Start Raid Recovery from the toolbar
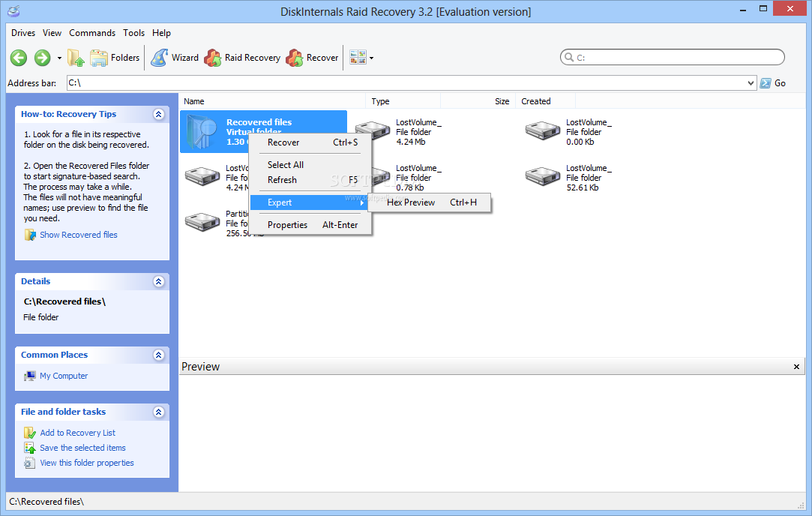The height and width of the screenshot is (516, 812). point(242,58)
